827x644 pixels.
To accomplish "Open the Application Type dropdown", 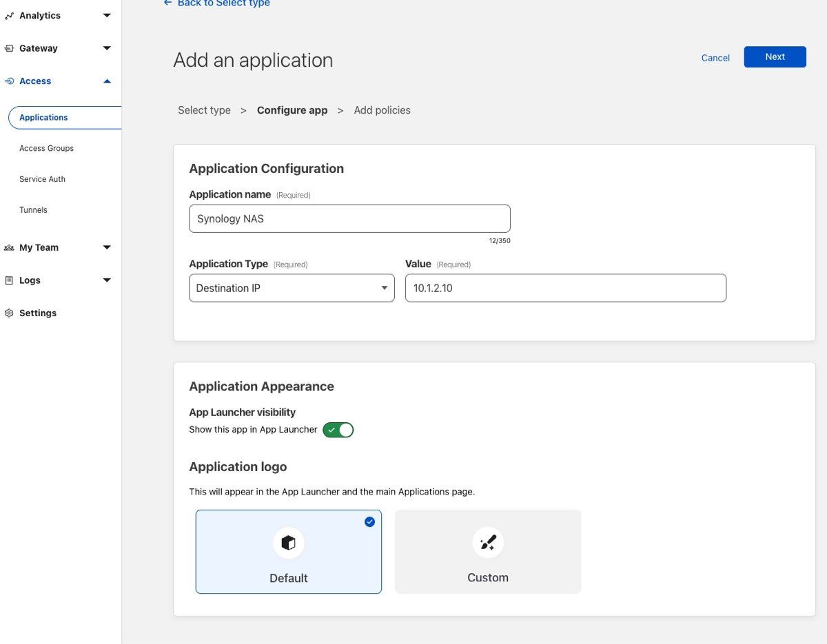I will 292,288.
